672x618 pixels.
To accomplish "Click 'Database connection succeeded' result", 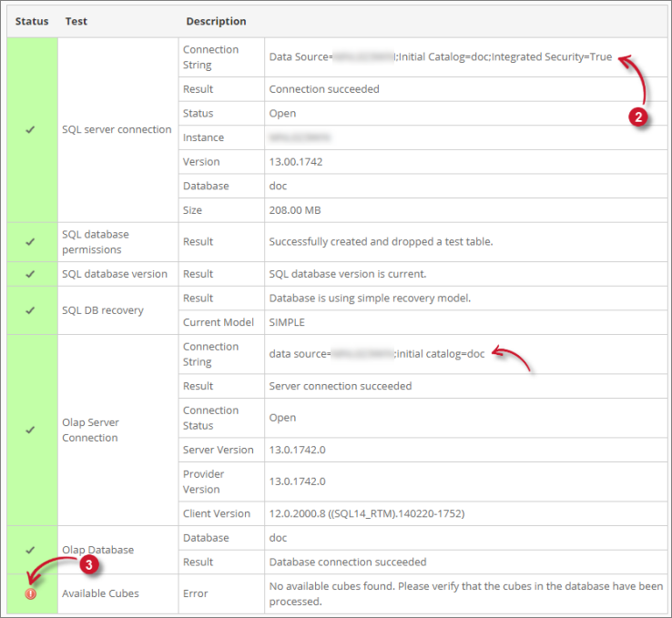I will pos(348,562).
